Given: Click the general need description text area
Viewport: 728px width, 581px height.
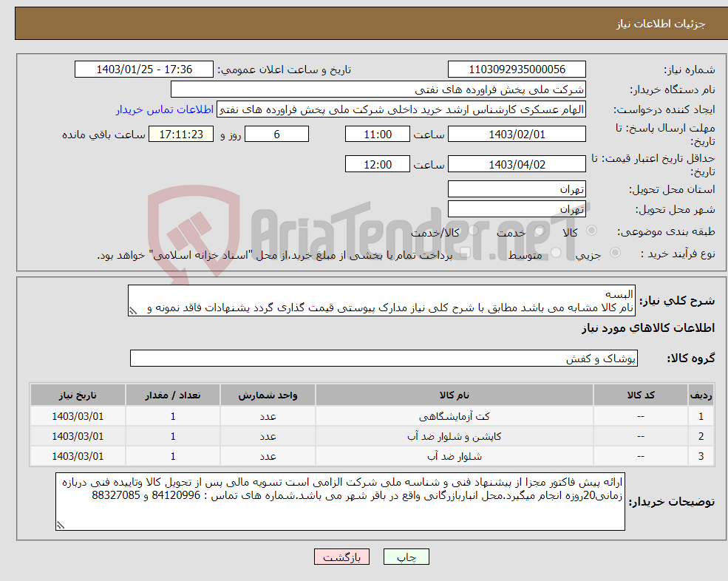Looking at the screenshot, I should [x=381, y=301].
